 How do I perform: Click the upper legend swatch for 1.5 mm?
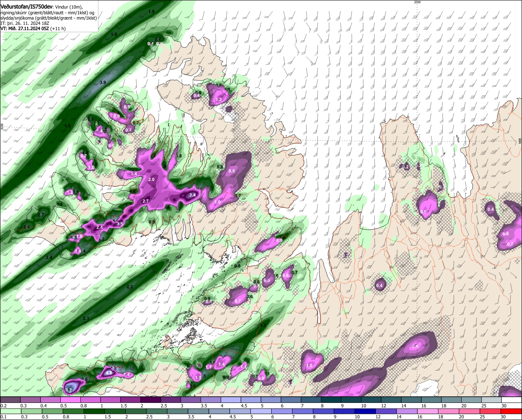[x=130, y=400]
